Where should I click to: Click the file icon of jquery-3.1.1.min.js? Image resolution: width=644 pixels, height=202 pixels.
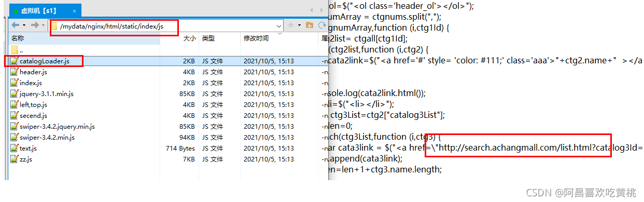[x=14, y=94]
